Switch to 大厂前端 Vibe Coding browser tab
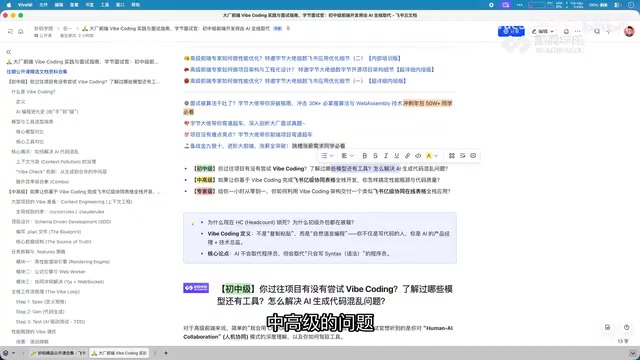Screen dimensions: 640x360 [119, 353]
